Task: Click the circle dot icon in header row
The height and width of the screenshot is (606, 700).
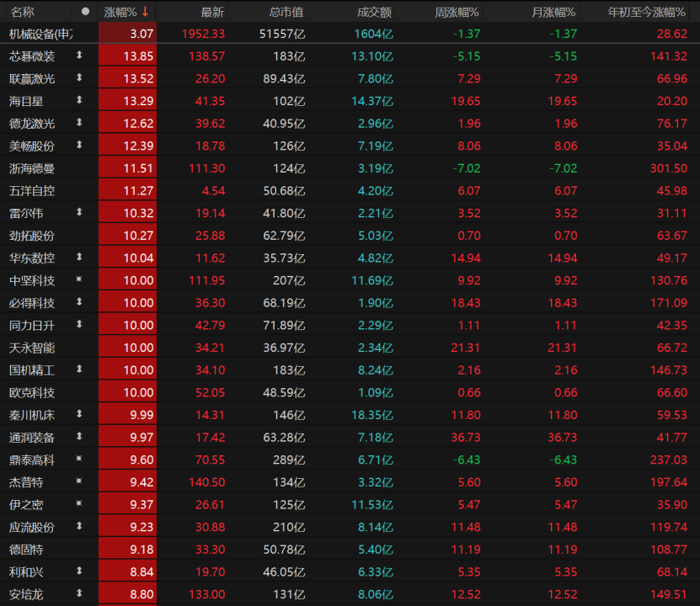Action: pyautogui.click(x=84, y=12)
